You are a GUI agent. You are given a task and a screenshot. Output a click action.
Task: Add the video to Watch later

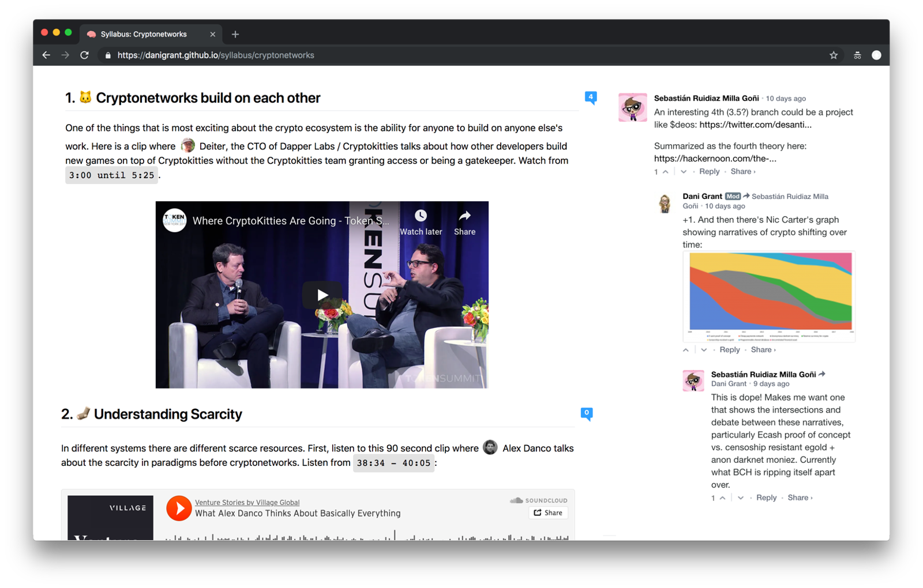[421, 223]
